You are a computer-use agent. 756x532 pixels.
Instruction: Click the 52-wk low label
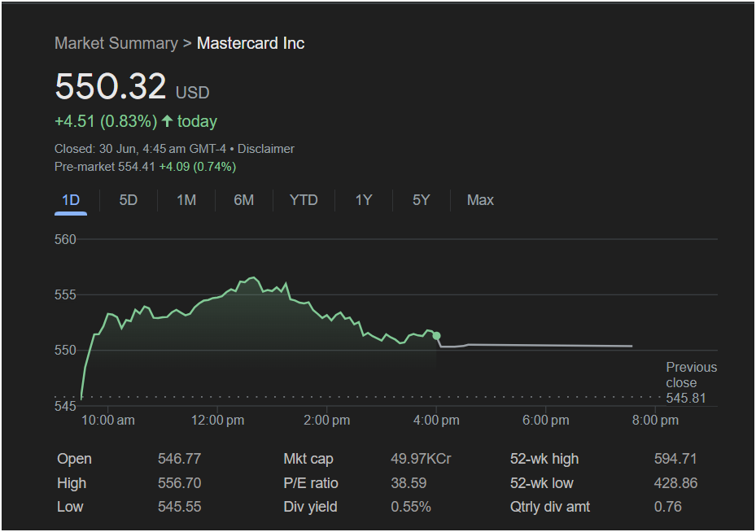click(541, 483)
